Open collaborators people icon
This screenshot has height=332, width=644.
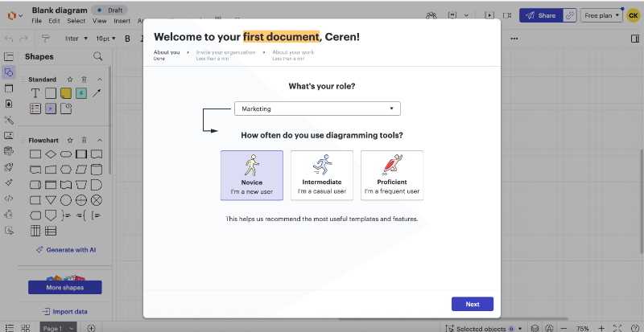point(431,15)
